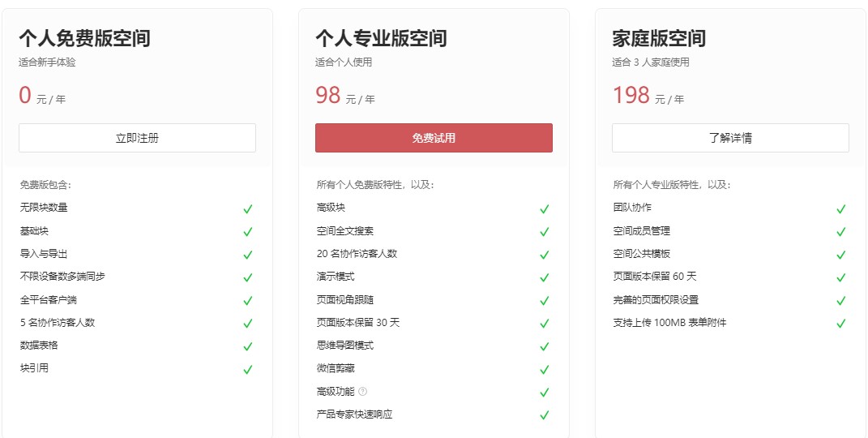Click the 空间全文搜索 feature item
868x438 pixels.
coord(345,231)
